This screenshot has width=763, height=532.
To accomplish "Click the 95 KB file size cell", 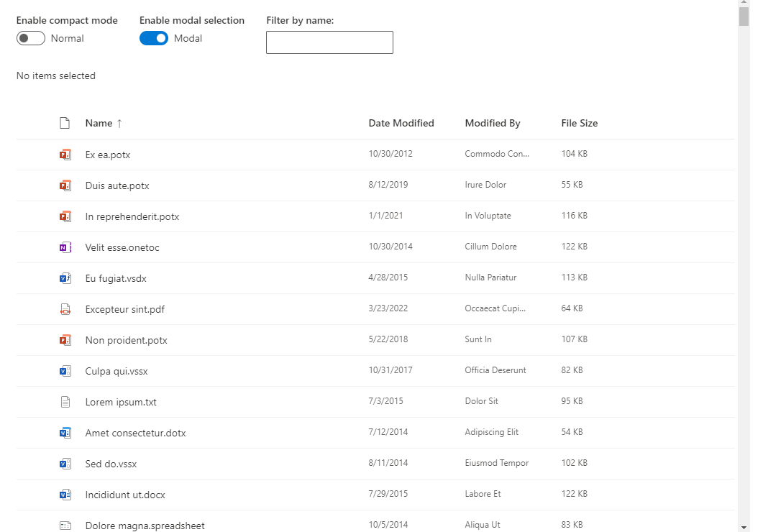I will (x=572, y=401).
